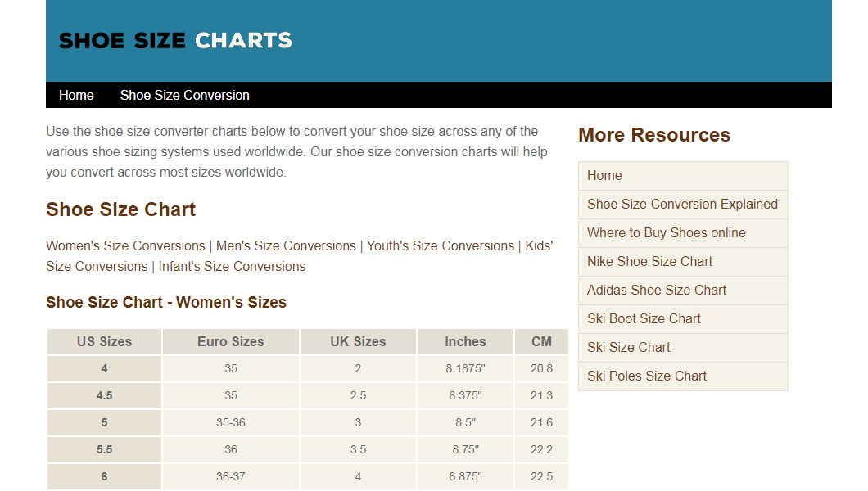Open the Home navigation menu item

[x=76, y=95]
